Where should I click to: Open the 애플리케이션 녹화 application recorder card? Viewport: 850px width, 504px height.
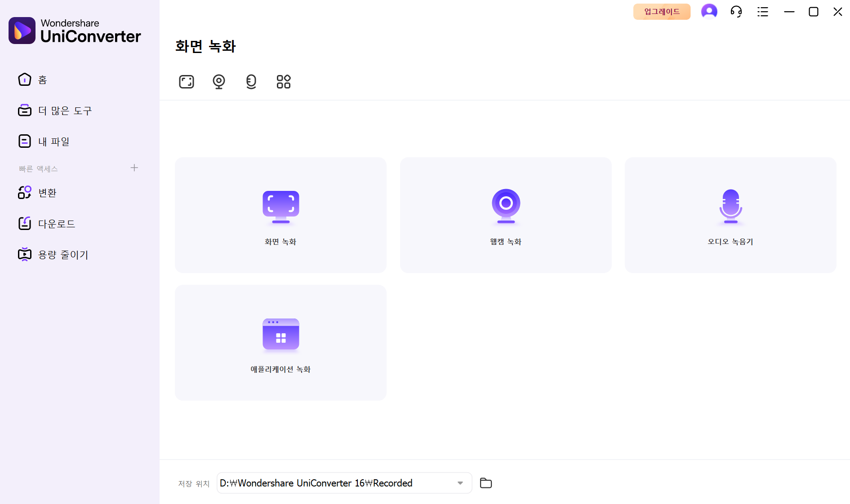(280, 343)
